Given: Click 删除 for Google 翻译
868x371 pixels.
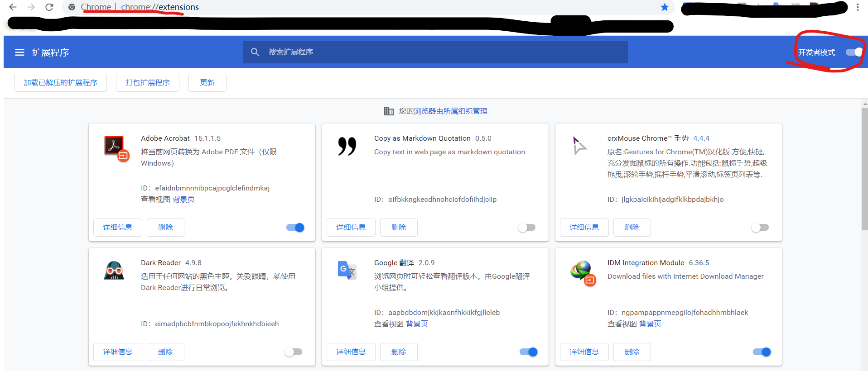Looking at the screenshot, I should (x=399, y=352).
